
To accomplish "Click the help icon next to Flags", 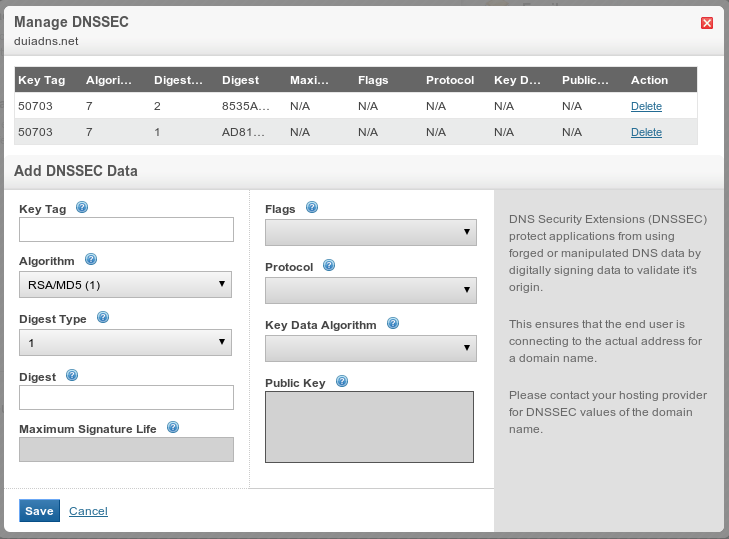I will [x=312, y=207].
